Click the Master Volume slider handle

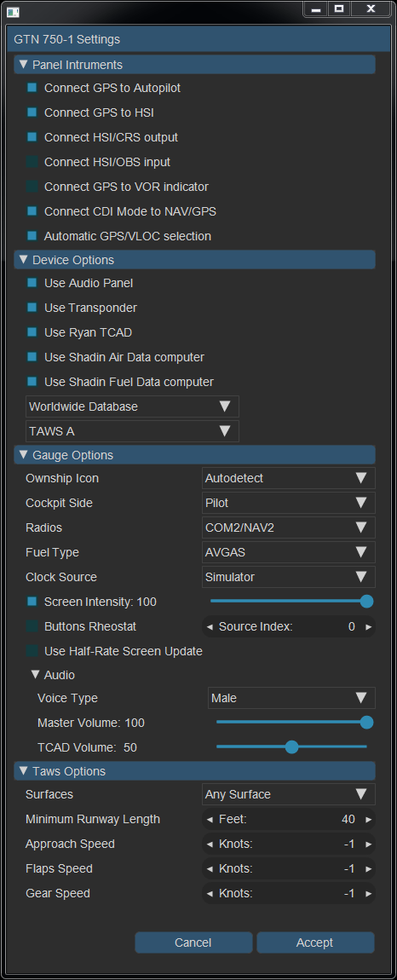(367, 723)
